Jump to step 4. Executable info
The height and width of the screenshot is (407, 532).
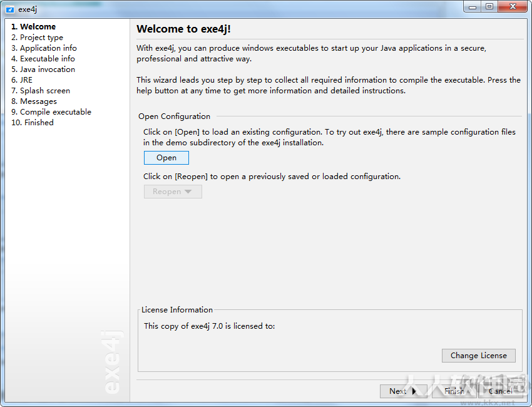click(43, 58)
